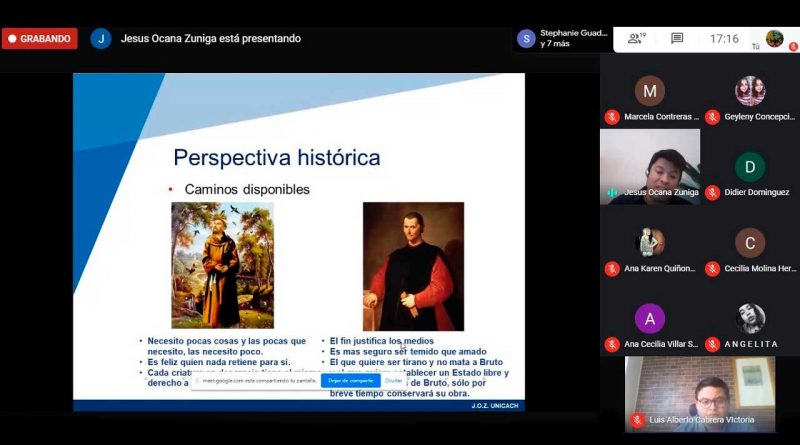Open the participants list icon
This screenshot has width=800, height=445.
coord(636,38)
